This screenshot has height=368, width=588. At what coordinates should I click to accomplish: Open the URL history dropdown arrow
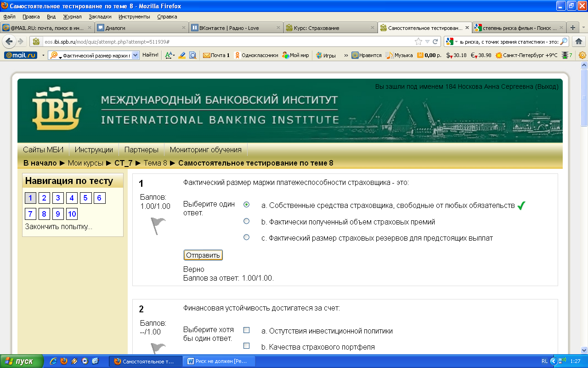pyautogui.click(x=427, y=41)
